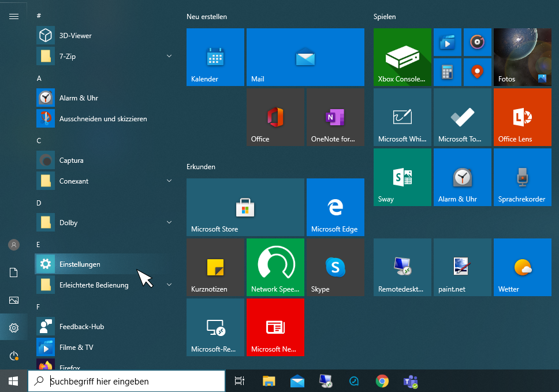Open the Skype tile

(335, 267)
